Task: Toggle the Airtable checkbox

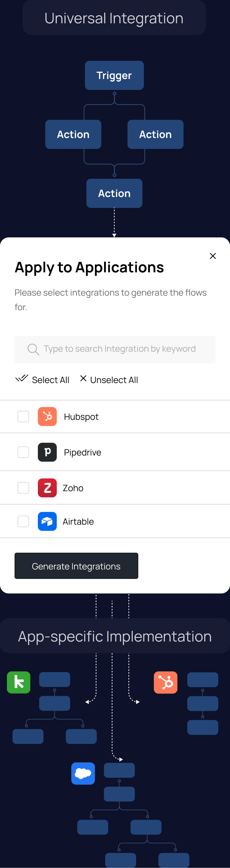Action: click(23, 521)
